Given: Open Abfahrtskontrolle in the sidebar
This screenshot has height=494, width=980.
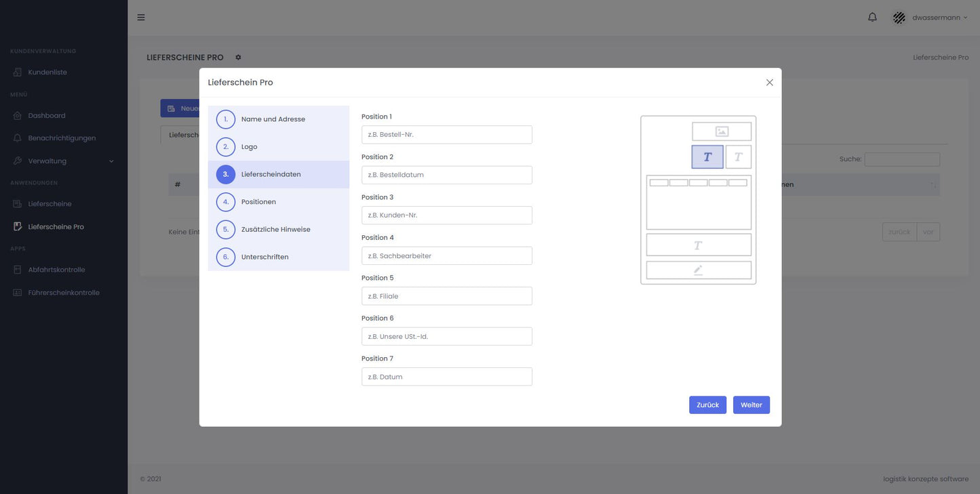Looking at the screenshot, I should (56, 270).
